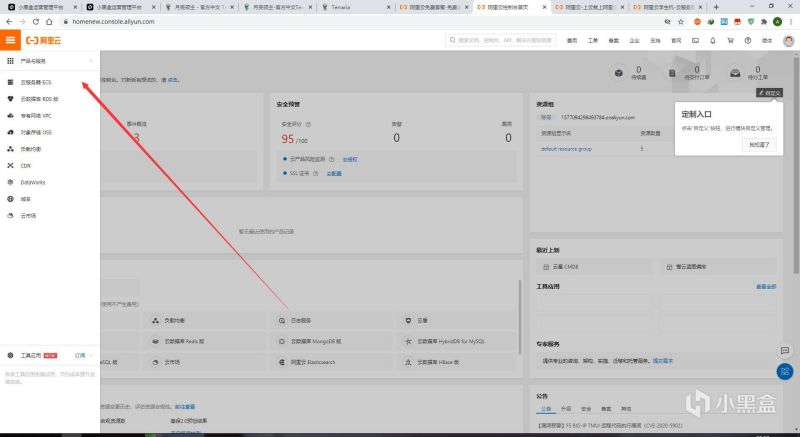This screenshot has width=800, height=437.
Task: Select the security announcements tab
Action: click(586, 409)
